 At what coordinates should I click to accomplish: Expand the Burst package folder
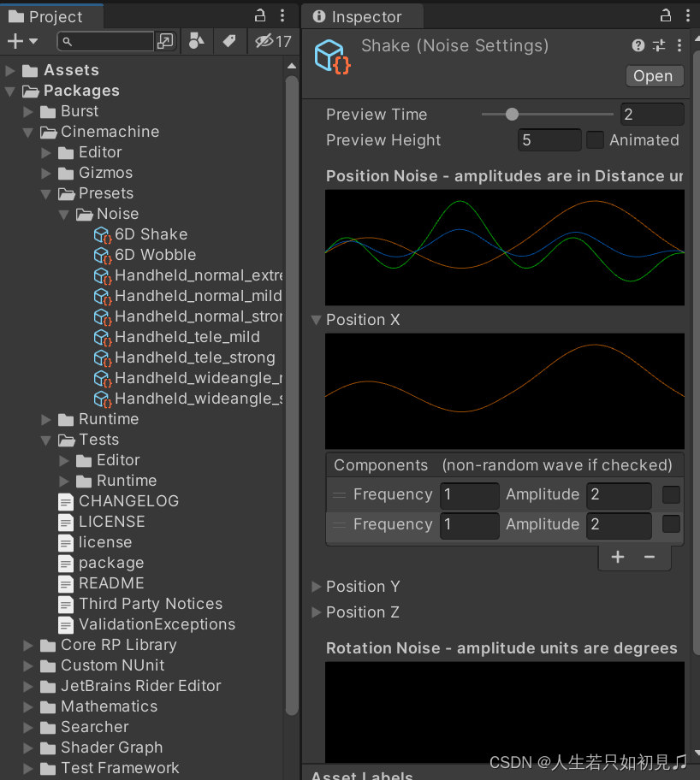tap(28, 111)
